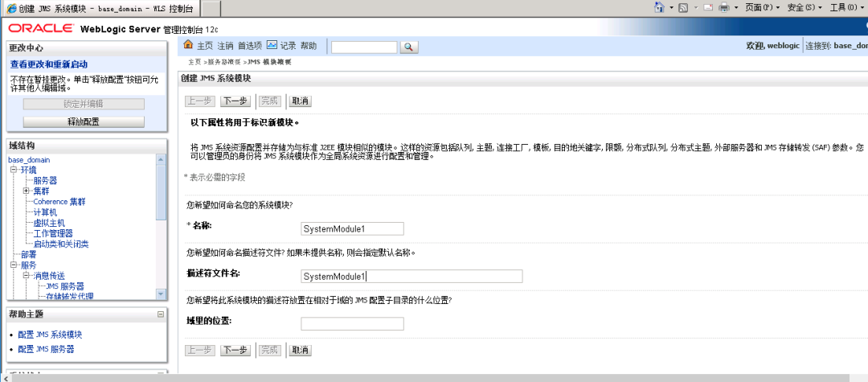Click the IE page icon on browser tab
The width and height of the screenshot is (868, 382).
pos(10,8)
